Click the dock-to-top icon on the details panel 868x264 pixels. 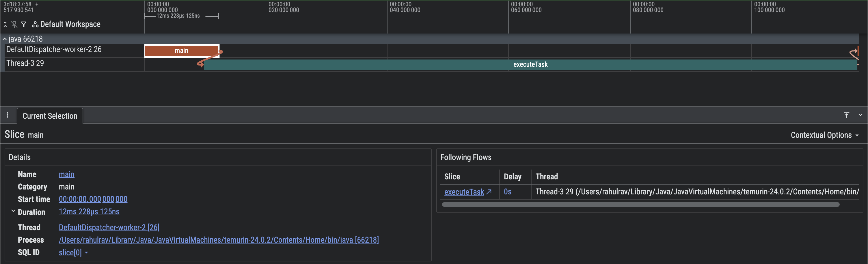click(847, 115)
